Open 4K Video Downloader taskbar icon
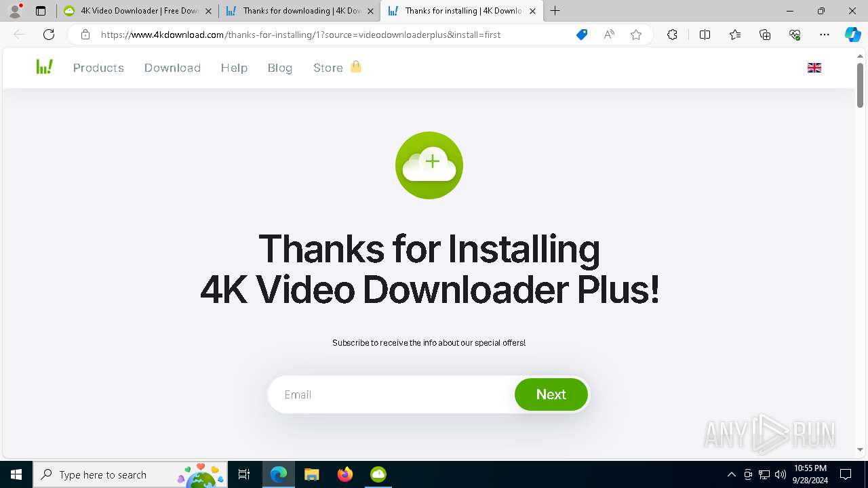 (378, 474)
